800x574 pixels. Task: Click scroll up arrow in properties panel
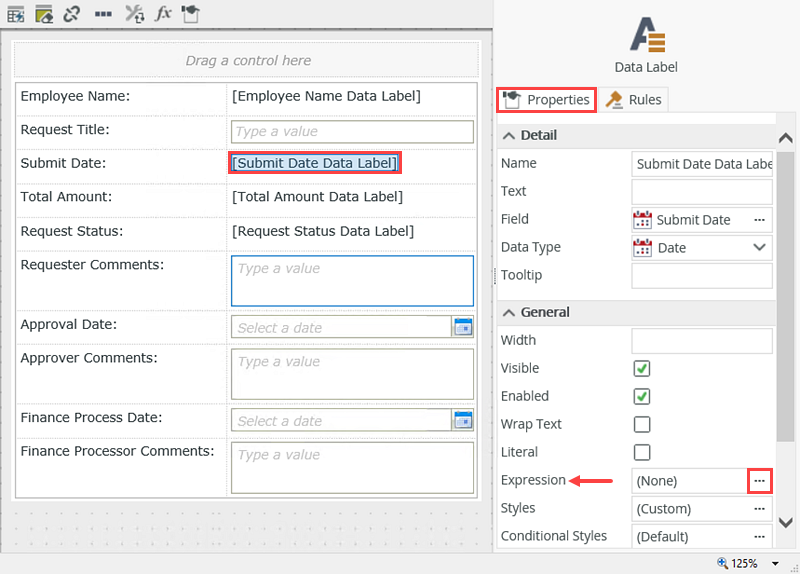click(786, 138)
